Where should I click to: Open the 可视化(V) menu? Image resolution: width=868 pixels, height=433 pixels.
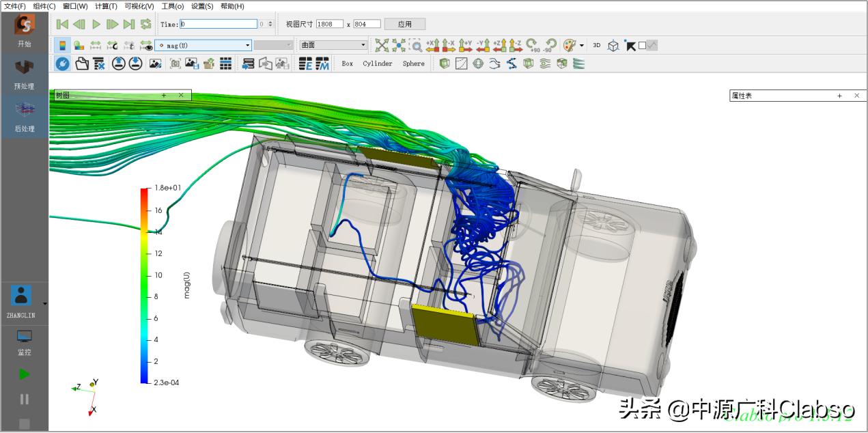[x=139, y=6]
